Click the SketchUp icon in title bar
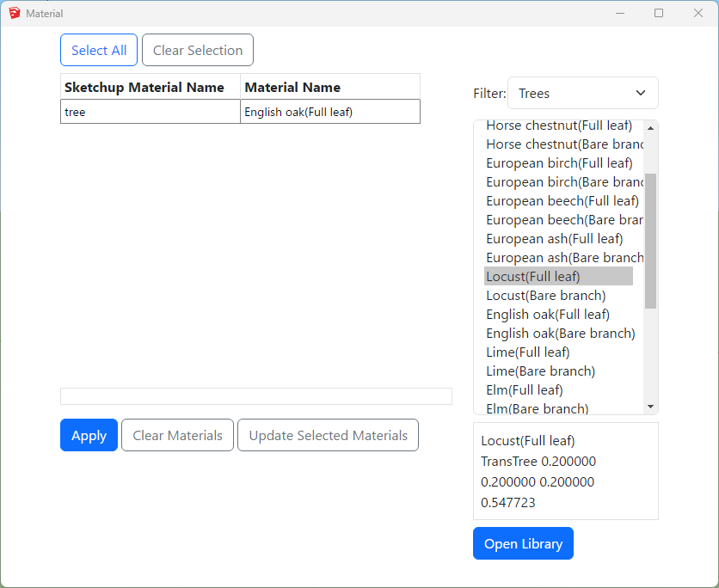Screen dimensions: 719x588 tap(14, 14)
